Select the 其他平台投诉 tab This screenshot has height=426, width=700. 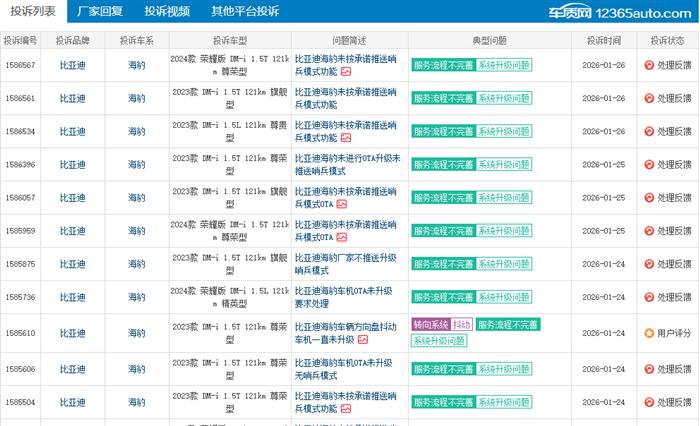tap(244, 11)
